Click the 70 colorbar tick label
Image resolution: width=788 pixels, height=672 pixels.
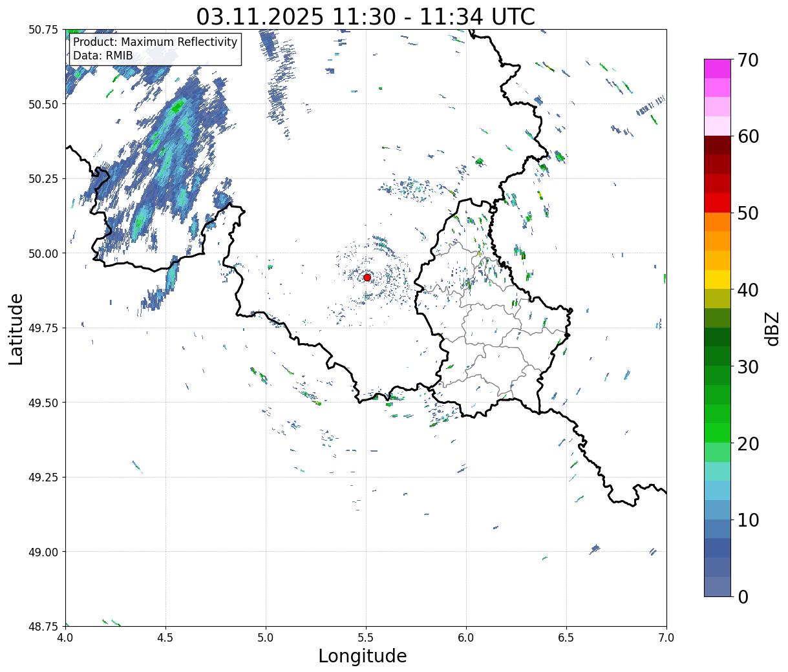748,59
